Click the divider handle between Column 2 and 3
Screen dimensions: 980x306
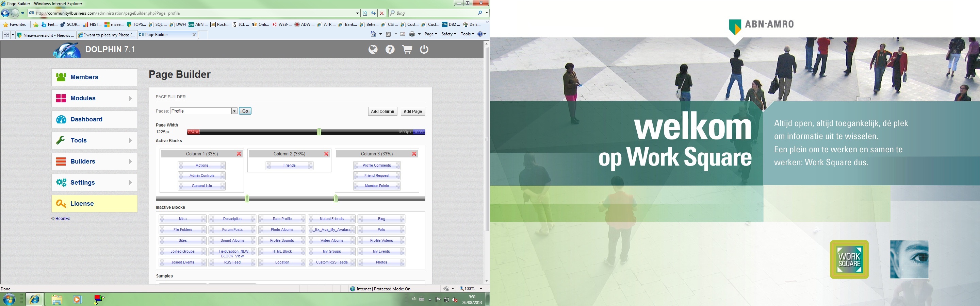click(x=336, y=199)
